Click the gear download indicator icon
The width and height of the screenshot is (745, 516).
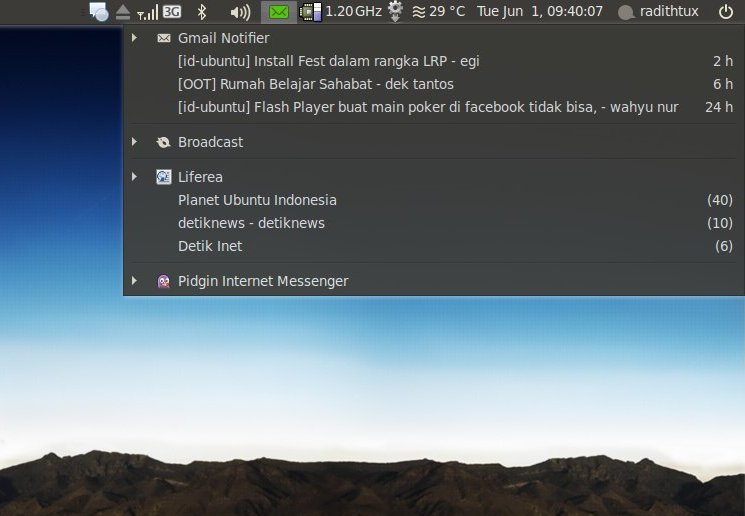pyautogui.click(x=395, y=11)
